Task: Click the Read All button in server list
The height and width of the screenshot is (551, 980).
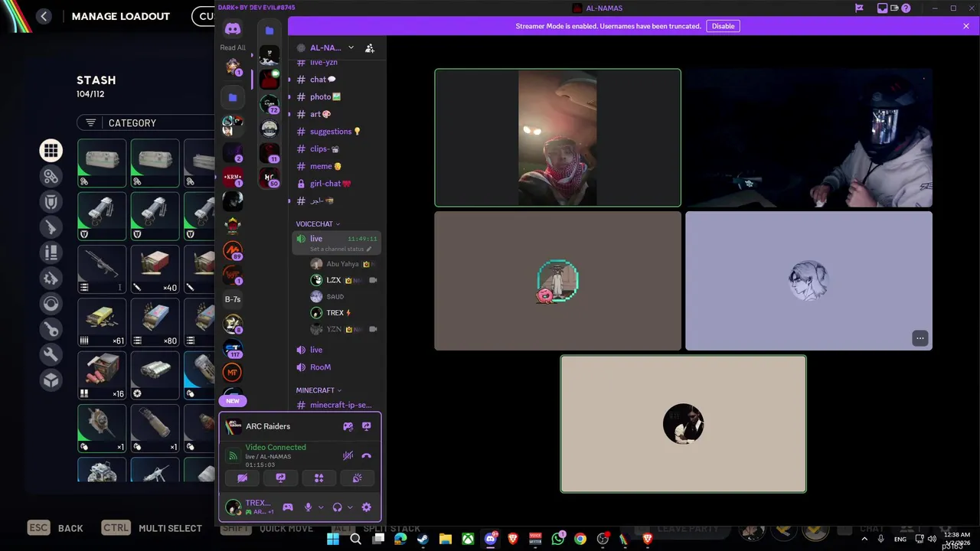Action: tap(233, 47)
